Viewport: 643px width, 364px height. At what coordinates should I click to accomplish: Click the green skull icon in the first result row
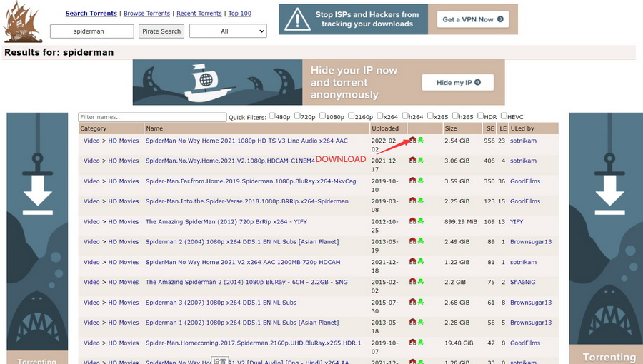coord(421,141)
